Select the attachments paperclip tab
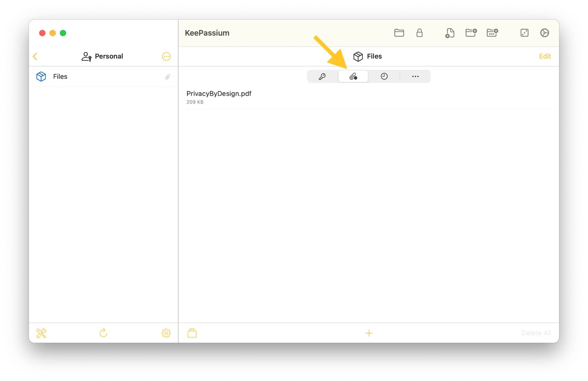The width and height of the screenshot is (588, 381). point(353,76)
